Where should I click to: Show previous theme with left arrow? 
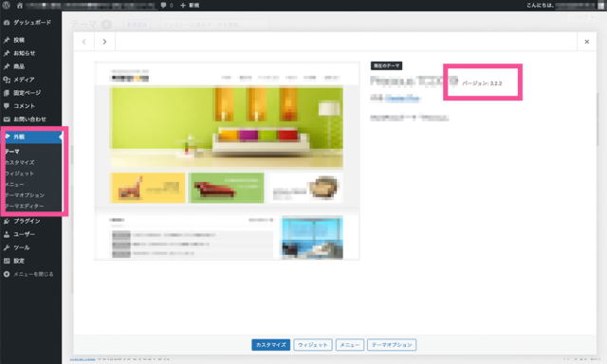click(x=84, y=42)
